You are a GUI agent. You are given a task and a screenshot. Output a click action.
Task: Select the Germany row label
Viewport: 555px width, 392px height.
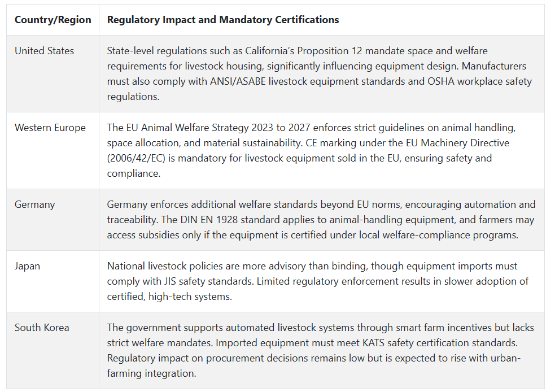click(34, 204)
